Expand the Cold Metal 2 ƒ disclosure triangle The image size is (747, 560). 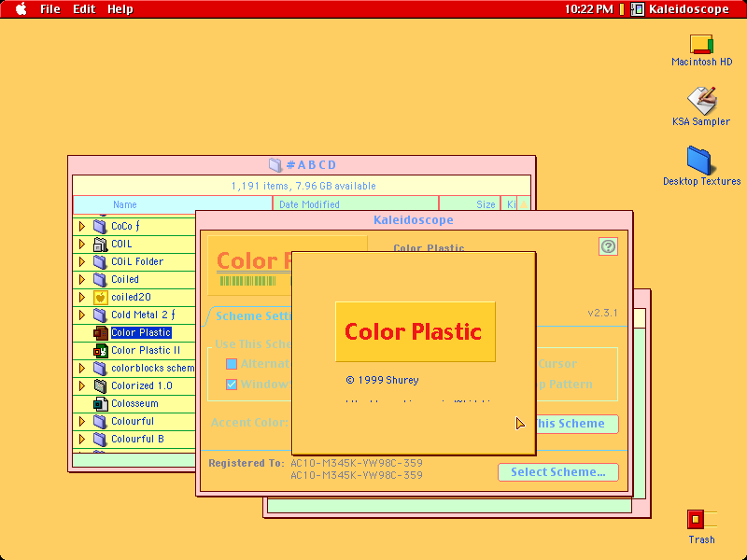(82, 315)
